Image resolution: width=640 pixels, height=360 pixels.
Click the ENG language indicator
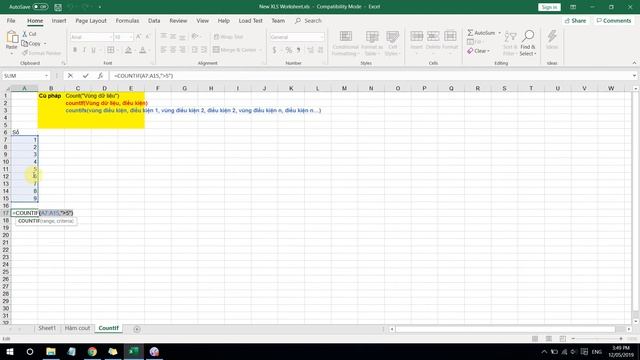pos(597,352)
